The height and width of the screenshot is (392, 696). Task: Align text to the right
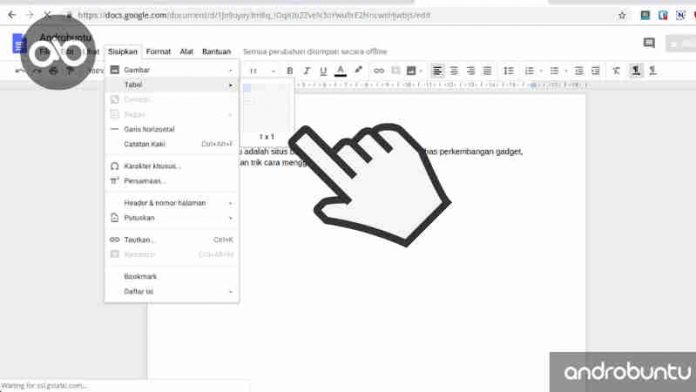click(471, 71)
